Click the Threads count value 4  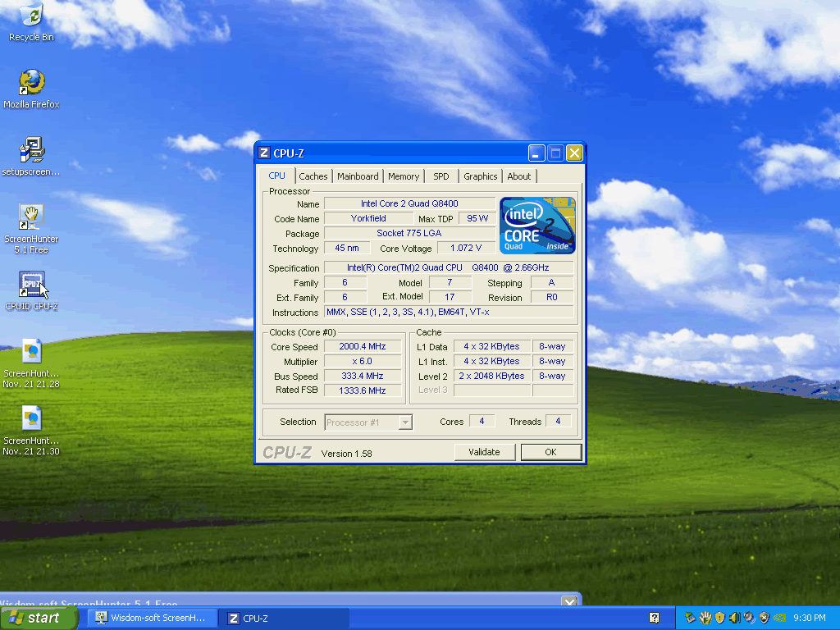[558, 421]
